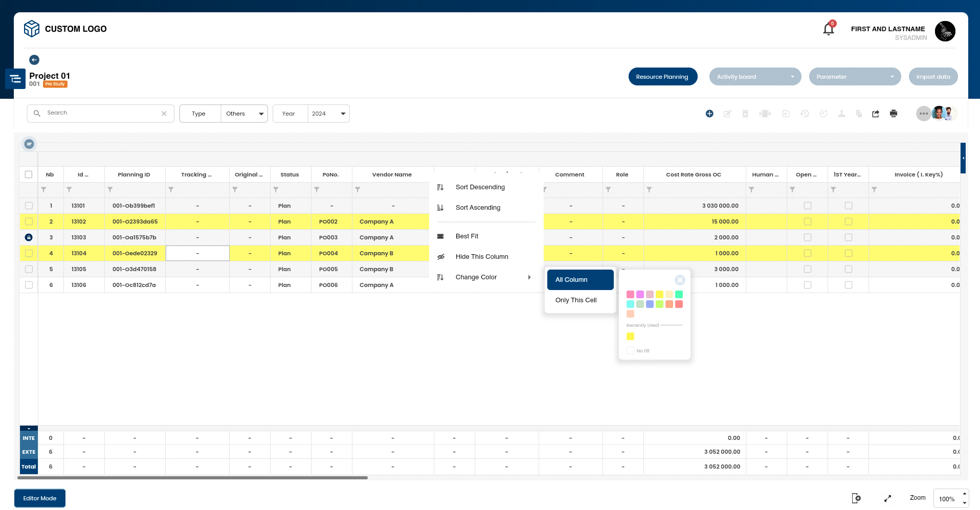980x510 pixels.
Task: Click the printer icon
Action: 894,114
